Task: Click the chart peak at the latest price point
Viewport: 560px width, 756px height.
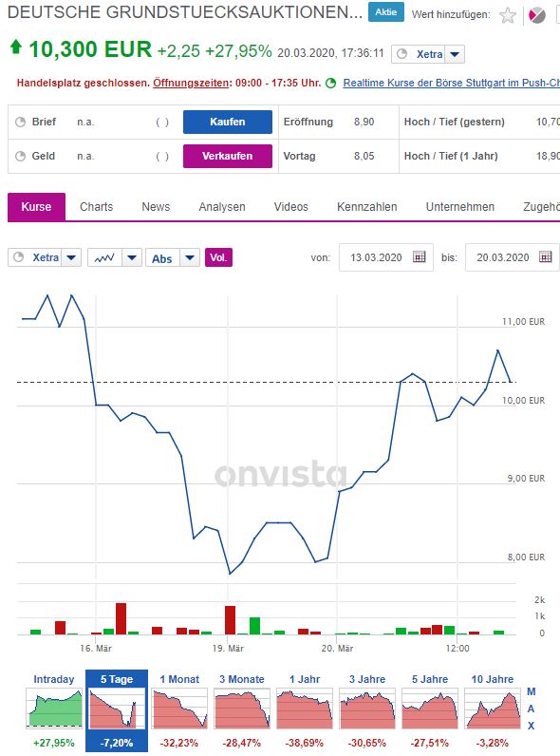Action: coord(498,350)
